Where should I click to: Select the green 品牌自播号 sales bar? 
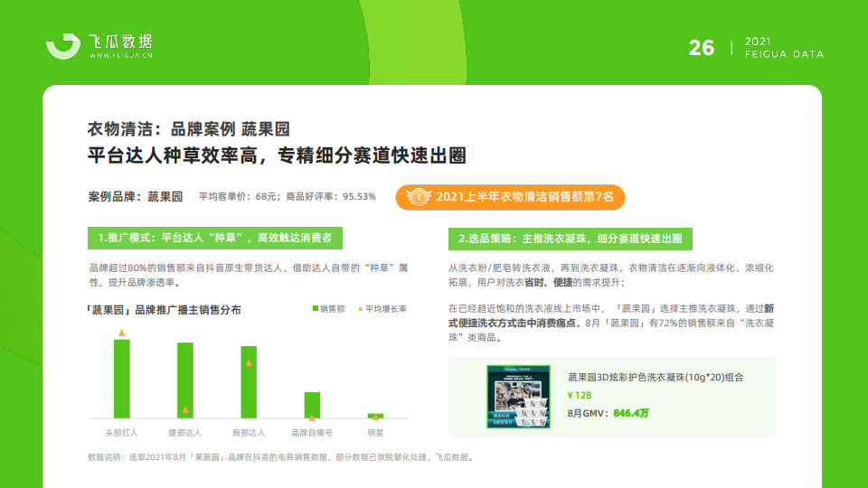tap(312, 405)
